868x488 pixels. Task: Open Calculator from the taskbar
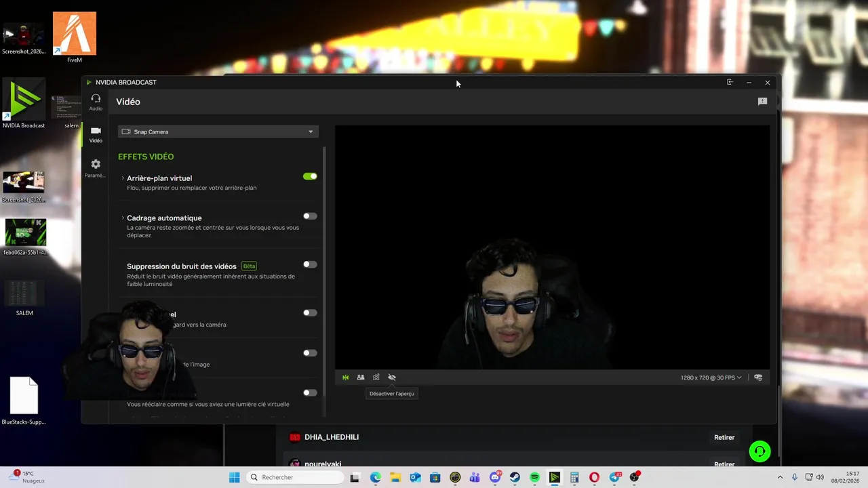574,478
